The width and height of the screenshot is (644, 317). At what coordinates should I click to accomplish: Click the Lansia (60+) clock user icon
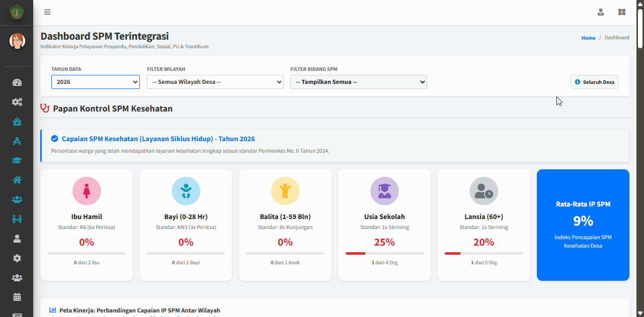[x=484, y=191]
